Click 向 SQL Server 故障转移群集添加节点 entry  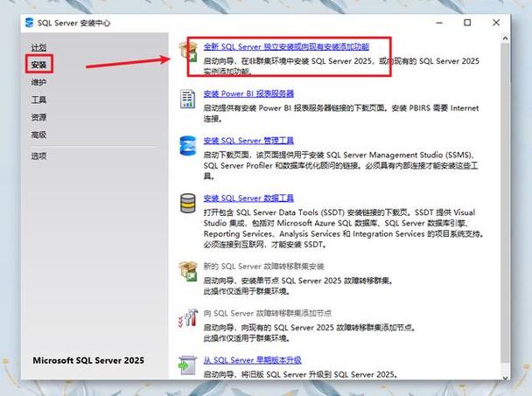click(268, 313)
